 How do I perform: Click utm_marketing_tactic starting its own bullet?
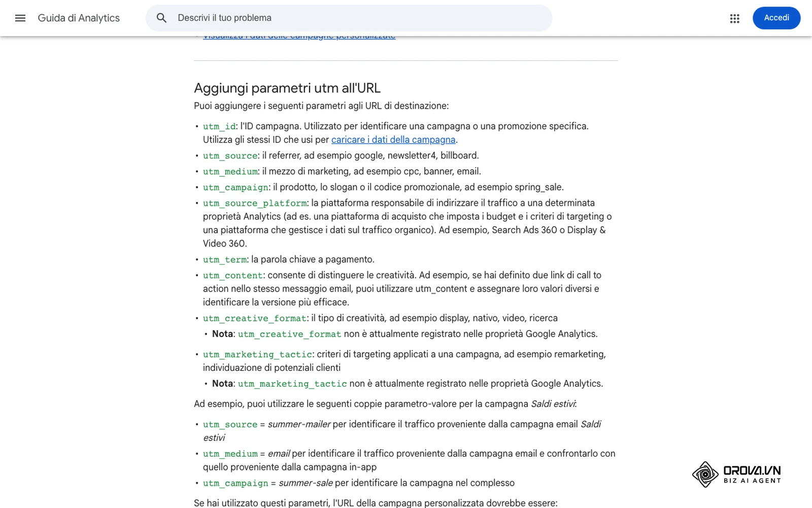point(258,355)
